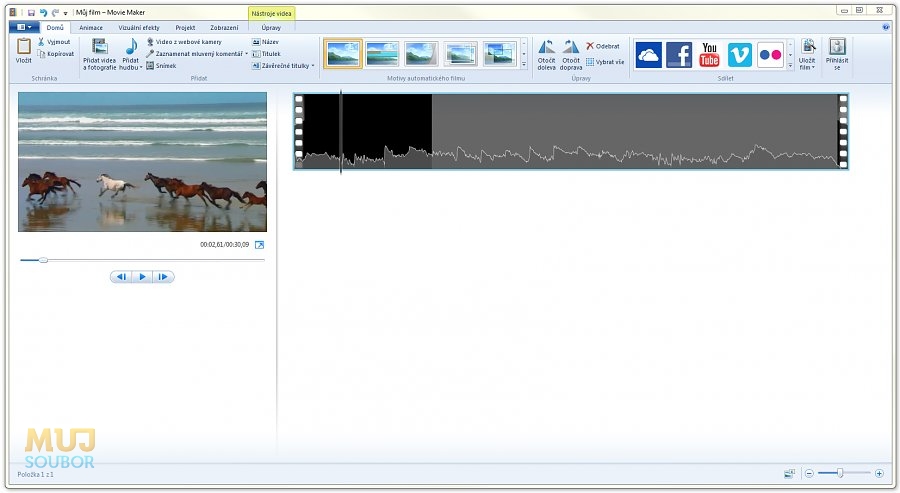Go to next row of AutoMovie themes
The height and width of the screenshot is (493, 900).
(x=523, y=55)
